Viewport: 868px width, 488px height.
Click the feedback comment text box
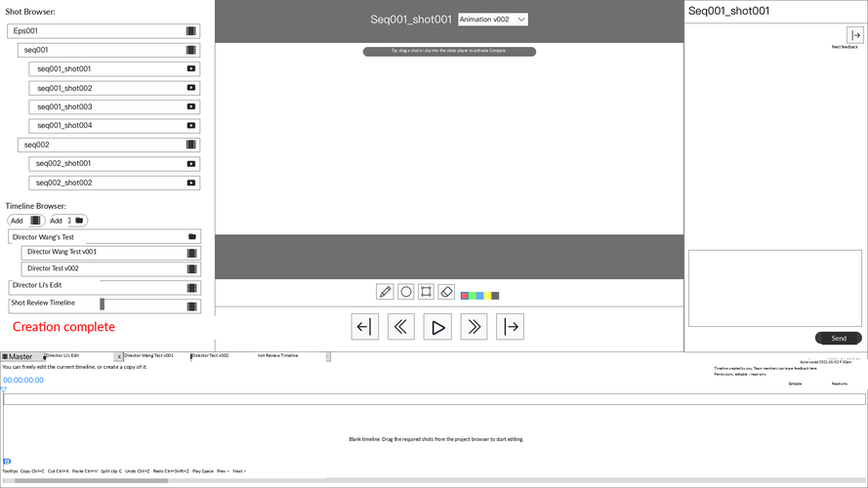click(x=775, y=288)
